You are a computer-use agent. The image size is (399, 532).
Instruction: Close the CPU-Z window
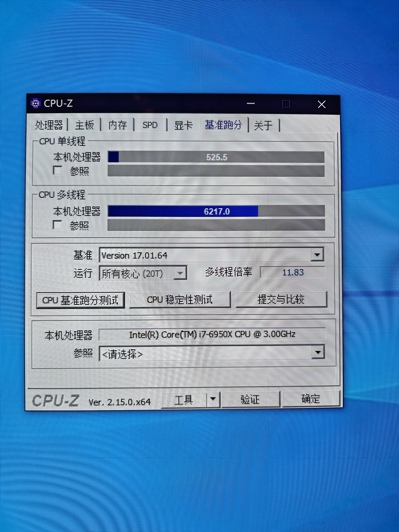[322, 104]
